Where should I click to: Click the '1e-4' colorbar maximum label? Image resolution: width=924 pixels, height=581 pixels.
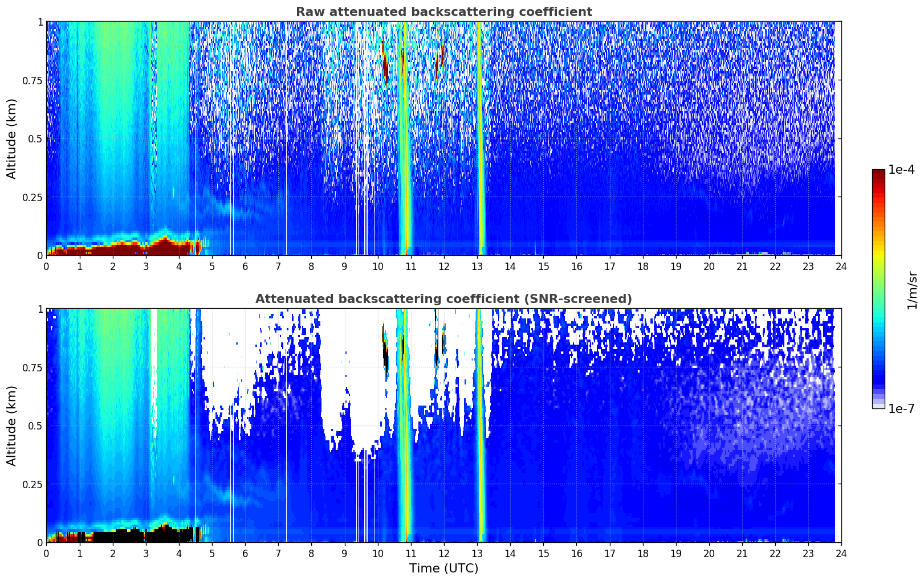pyautogui.click(x=901, y=170)
